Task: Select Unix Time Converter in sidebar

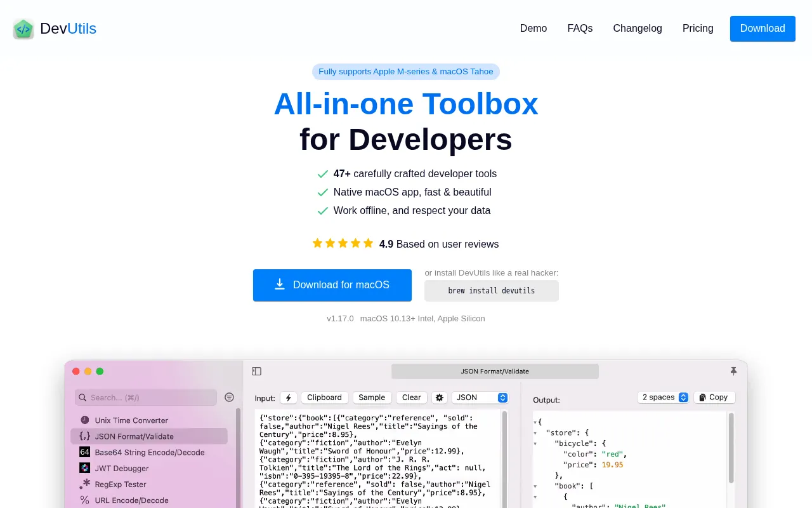Action: 149,420
